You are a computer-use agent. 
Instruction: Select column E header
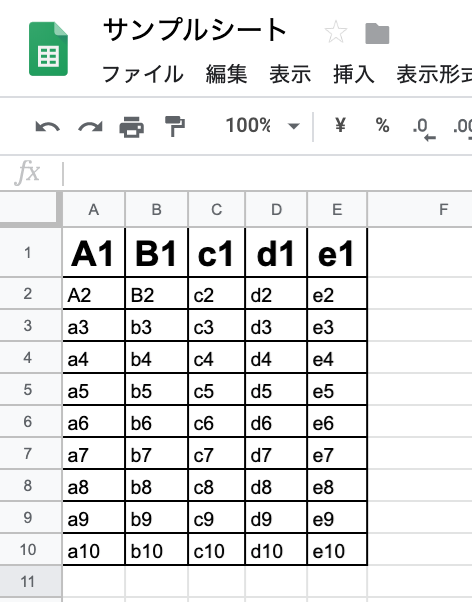click(x=337, y=209)
